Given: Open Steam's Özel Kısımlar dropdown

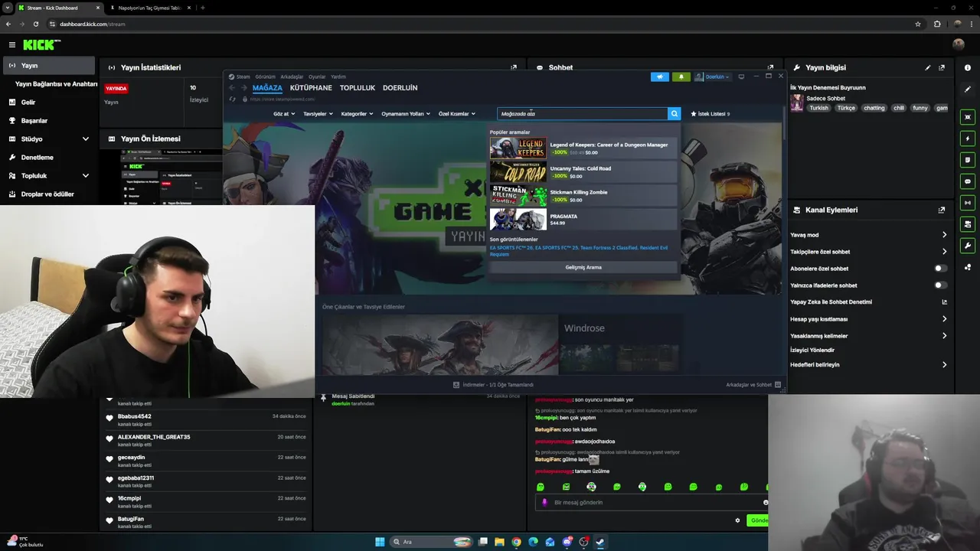Looking at the screenshot, I should 456,114.
